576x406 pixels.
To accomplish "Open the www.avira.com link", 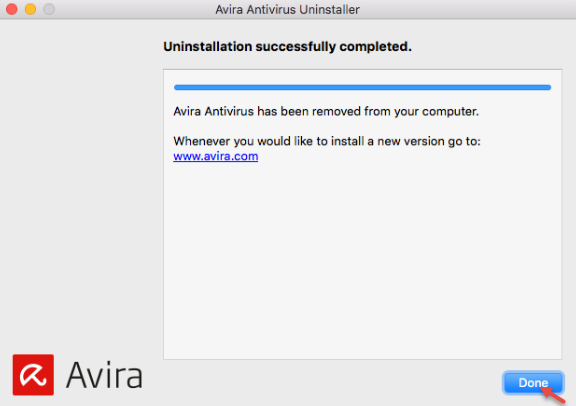I will coord(216,156).
